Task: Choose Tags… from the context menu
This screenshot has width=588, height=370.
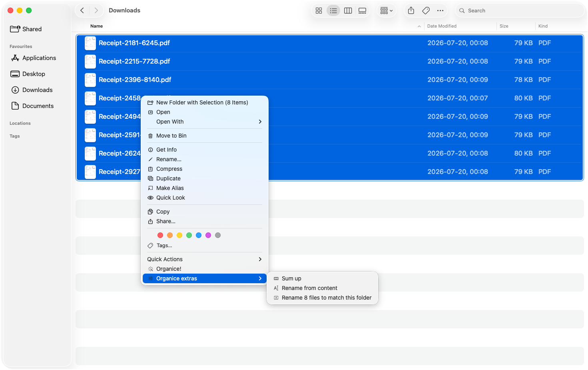Action: coord(204,246)
